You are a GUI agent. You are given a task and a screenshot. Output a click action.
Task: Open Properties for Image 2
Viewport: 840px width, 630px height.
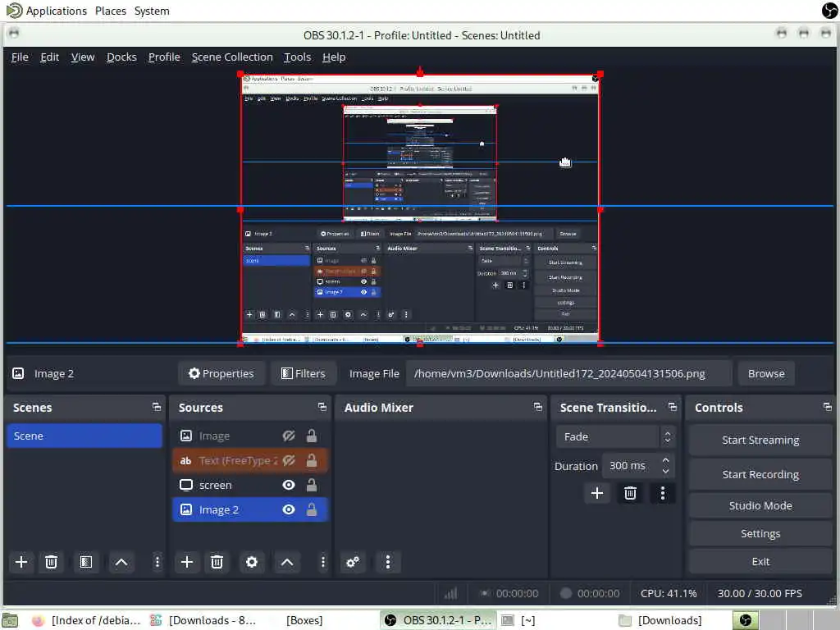pos(221,373)
